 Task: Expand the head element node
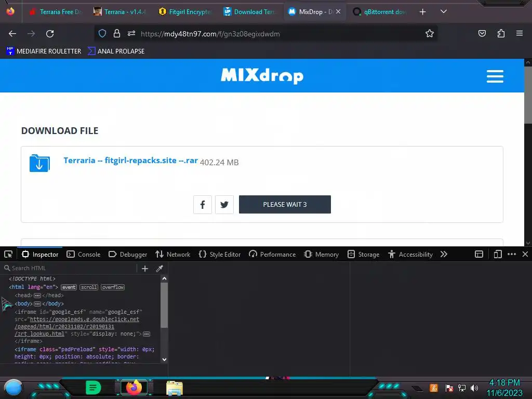tap(37, 296)
